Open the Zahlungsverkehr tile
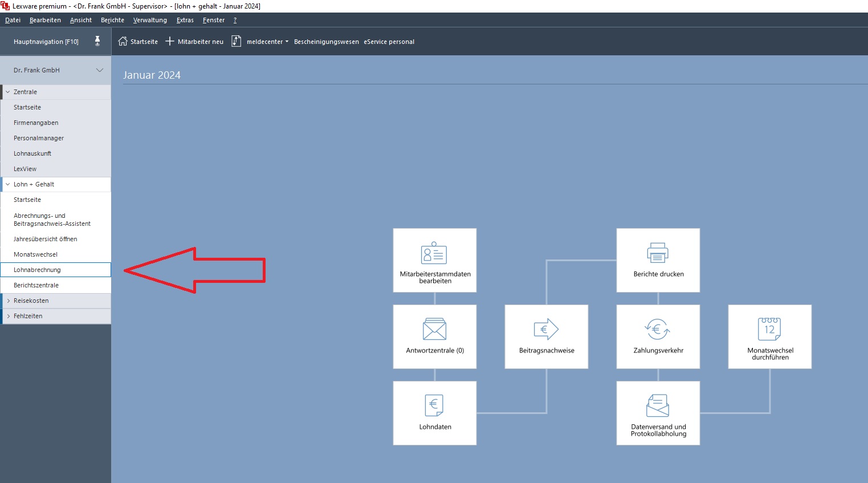 tap(658, 336)
